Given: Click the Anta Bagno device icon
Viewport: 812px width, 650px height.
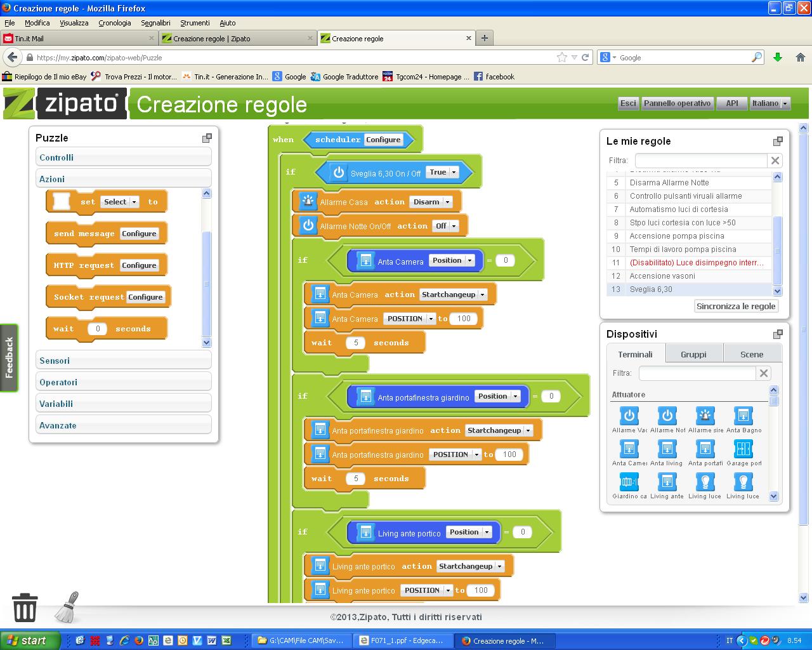Looking at the screenshot, I should 743,416.
